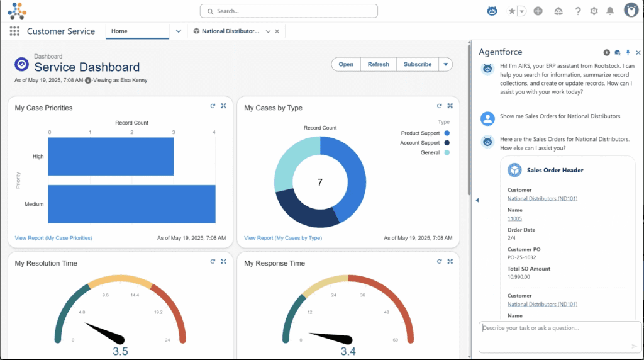Click the Medium priority bar

click(x=132, y=205)
